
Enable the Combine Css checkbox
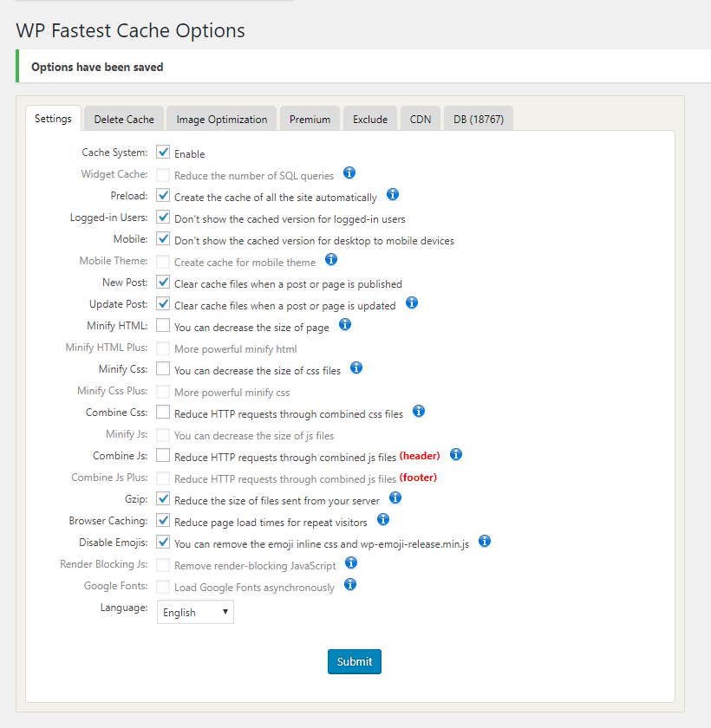[163, 412]
